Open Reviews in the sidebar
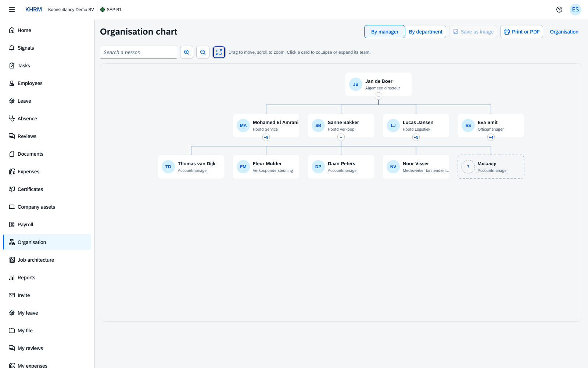The width and height of the screenshot is (588, 368). [47, 136]
